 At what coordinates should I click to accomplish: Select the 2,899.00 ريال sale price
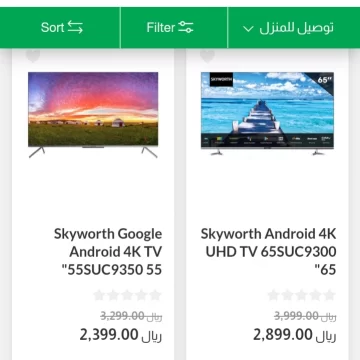point(295,334)
